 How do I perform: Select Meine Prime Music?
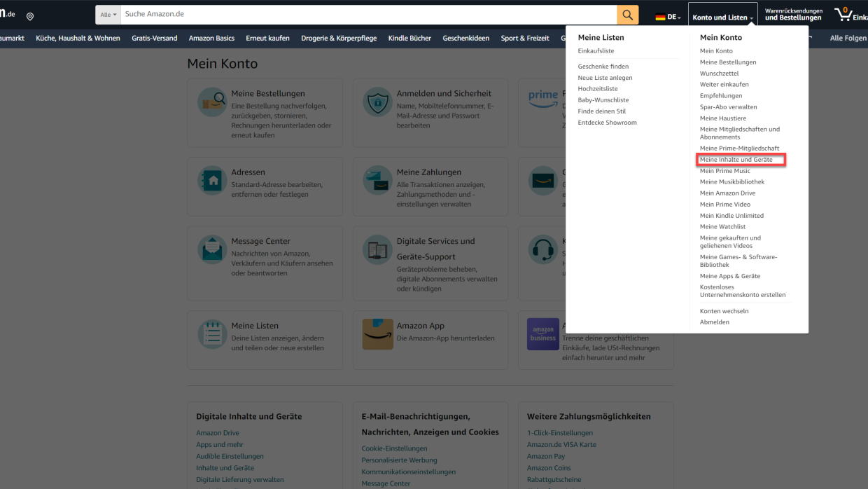pyautogui.click(x=725, y=171)
